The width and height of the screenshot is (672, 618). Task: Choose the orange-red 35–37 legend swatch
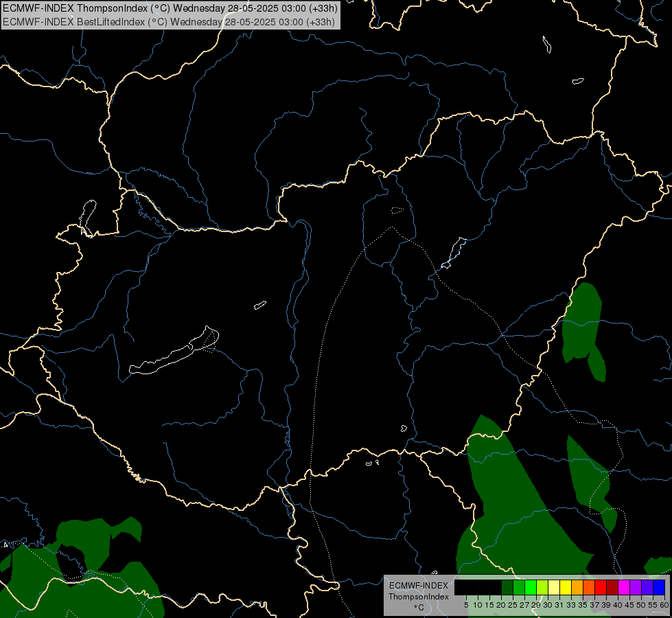[589, 587]
